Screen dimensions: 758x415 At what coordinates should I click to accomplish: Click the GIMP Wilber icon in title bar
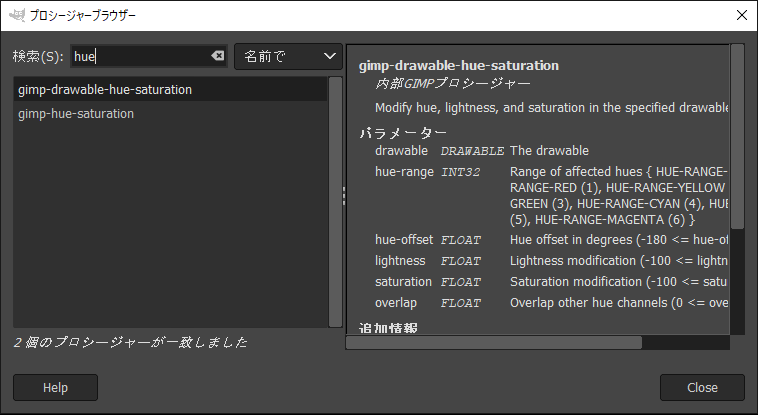(17, 15)
